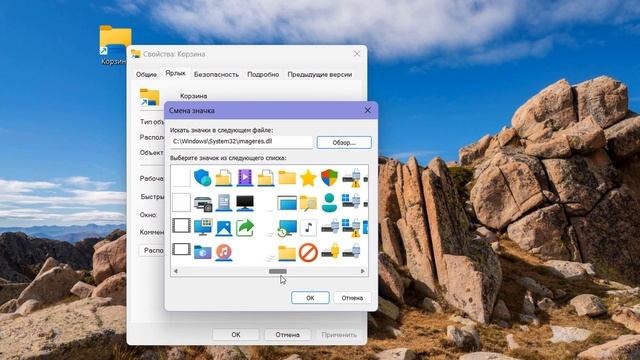Select the round orange music note icon
This screenshot has height=360, width=640.
pyautogui.click(x=224, y=252)
